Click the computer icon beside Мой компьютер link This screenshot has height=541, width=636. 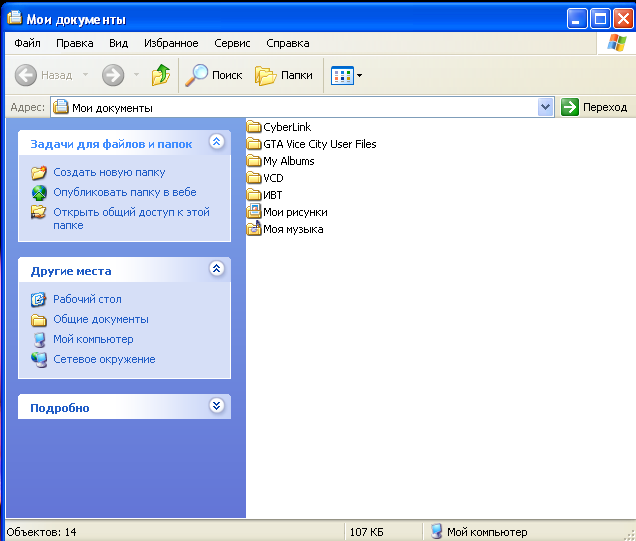point(39,340)
